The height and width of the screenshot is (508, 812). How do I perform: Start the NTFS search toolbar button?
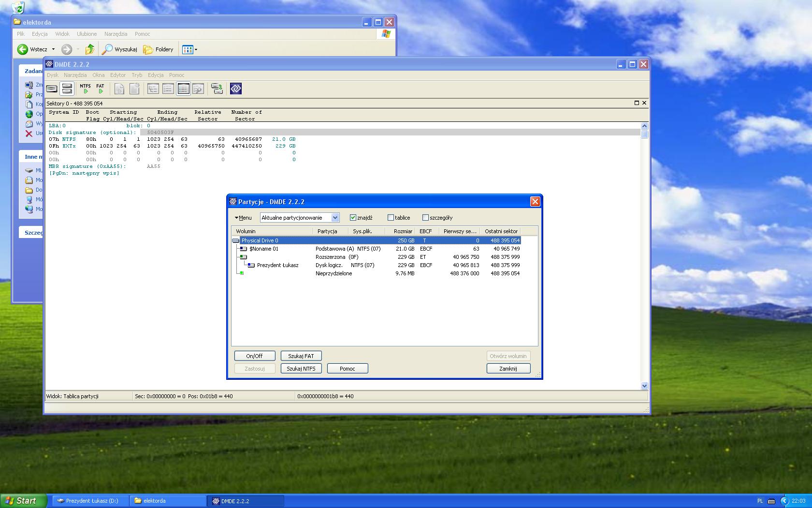point(85,89)
